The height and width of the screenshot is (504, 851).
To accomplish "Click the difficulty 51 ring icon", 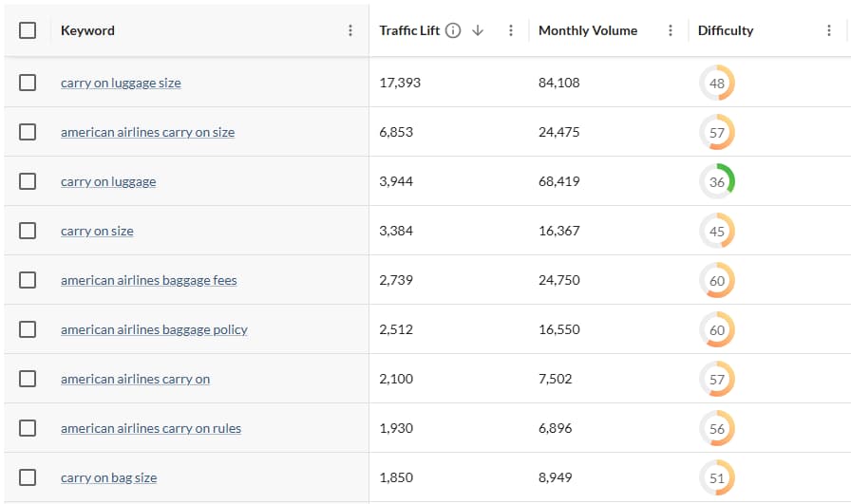I will point(717,477).
